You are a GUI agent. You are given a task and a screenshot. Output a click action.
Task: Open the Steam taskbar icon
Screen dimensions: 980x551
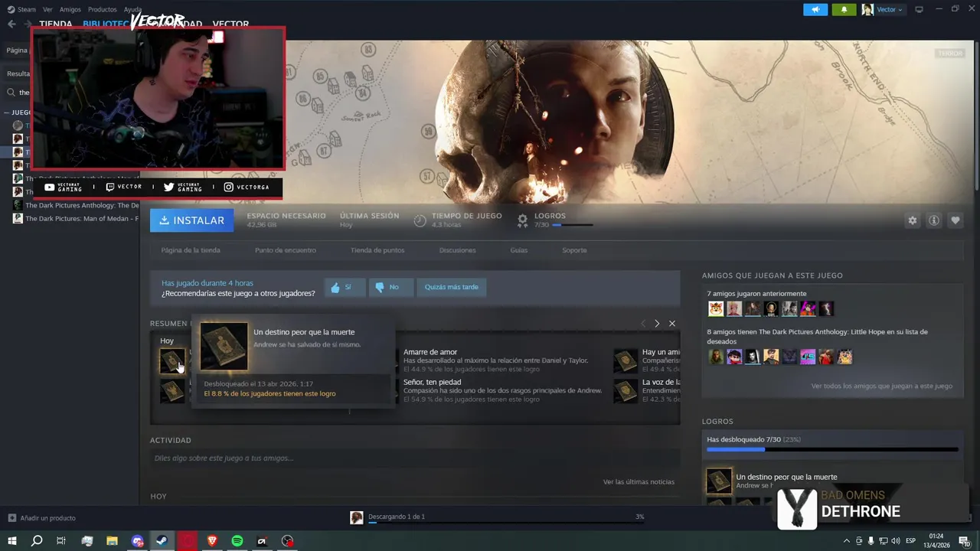coord(162,541)
